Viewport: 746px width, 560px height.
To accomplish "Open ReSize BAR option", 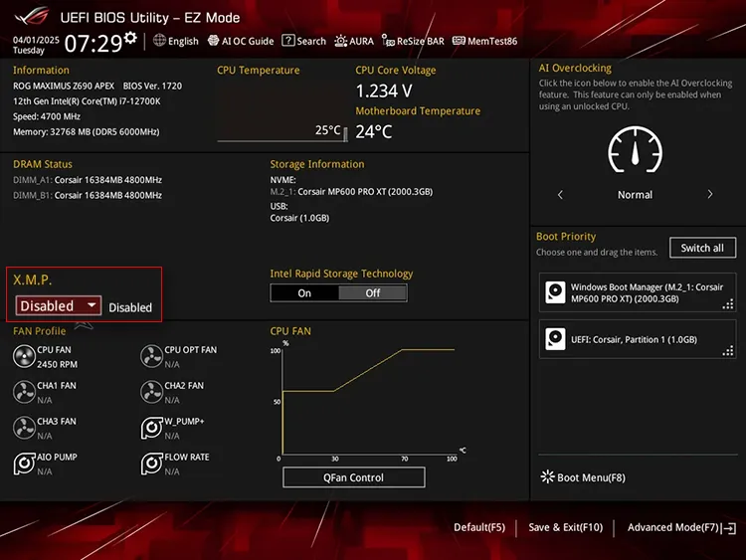I will click(x=413, y=41).
